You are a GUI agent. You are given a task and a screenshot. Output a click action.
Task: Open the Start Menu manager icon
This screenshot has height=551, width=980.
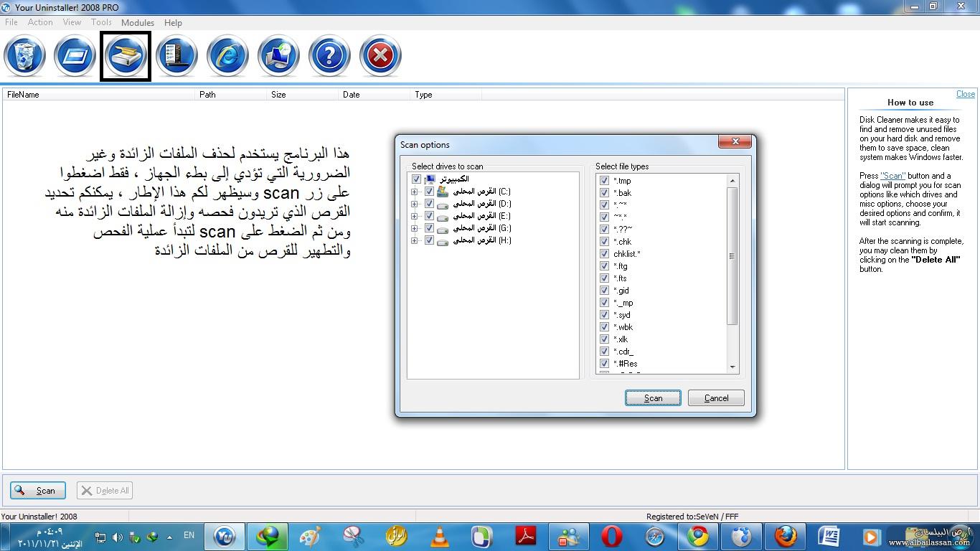click(x=176, y=56)
